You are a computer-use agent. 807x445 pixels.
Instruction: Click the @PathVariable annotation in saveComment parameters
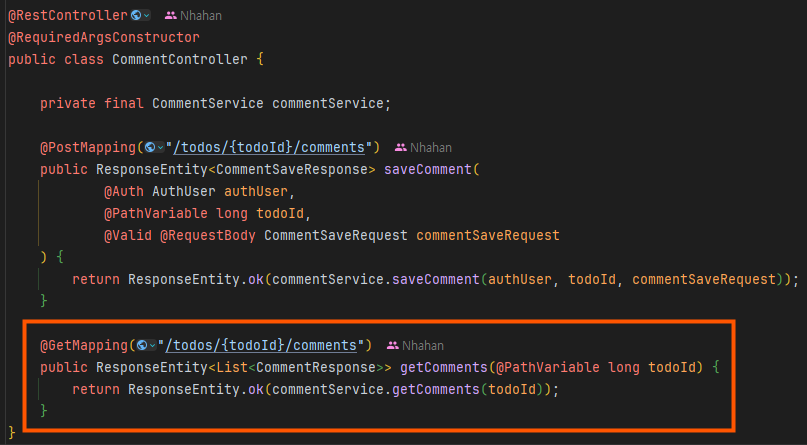[x=156, y=213]
